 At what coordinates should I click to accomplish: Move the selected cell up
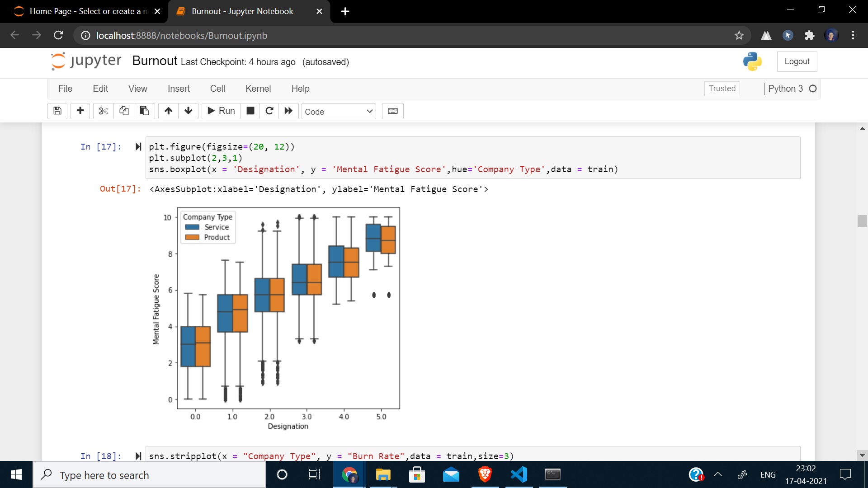click(168, 111)
